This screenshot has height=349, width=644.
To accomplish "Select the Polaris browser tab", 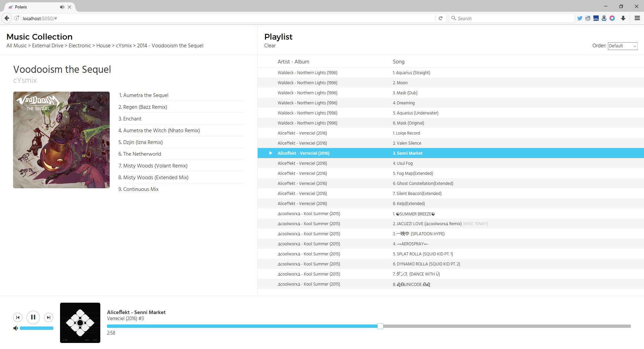I will pyautogui.click(x=40, y=7).
